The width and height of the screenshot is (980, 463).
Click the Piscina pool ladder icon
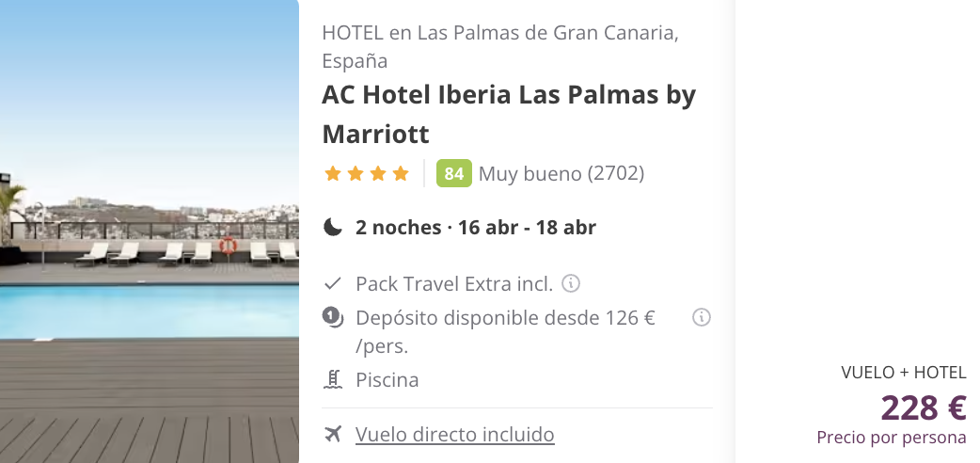pyautogui.click(x=333, y=380)
